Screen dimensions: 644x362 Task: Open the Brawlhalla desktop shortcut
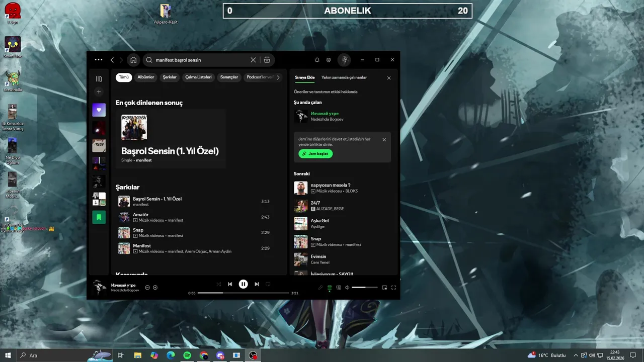click(x=13, y=81)
